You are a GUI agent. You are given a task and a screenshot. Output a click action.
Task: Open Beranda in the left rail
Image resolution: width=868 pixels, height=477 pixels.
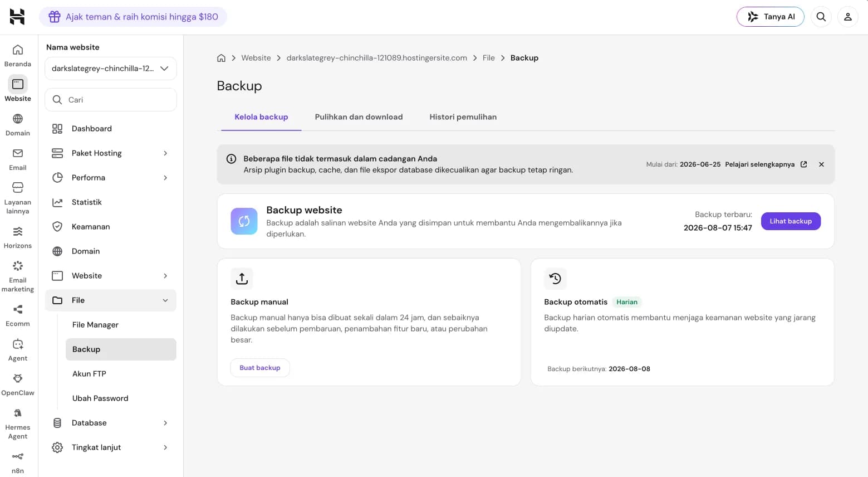click(x=18, y=56)
